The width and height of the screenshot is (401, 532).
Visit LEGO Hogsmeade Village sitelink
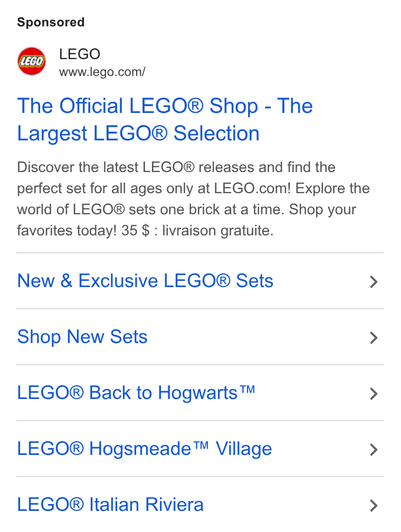coord(145,449)
